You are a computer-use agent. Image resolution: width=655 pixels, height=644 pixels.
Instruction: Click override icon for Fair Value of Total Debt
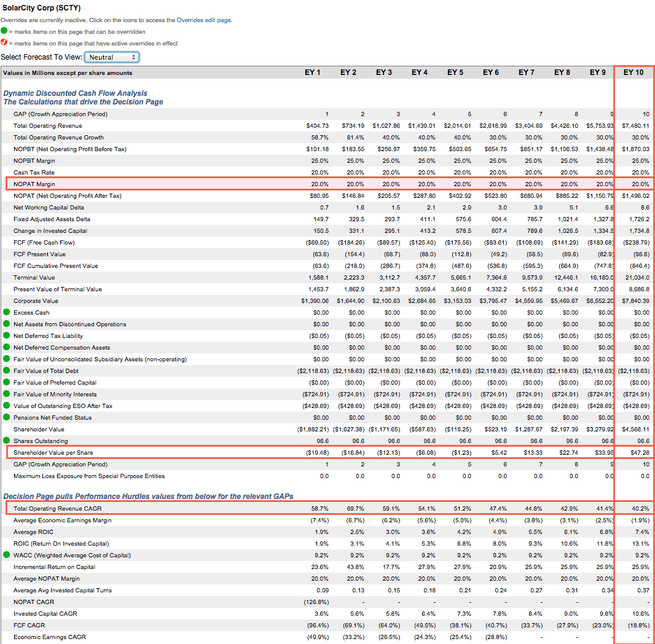click(6, 371)
